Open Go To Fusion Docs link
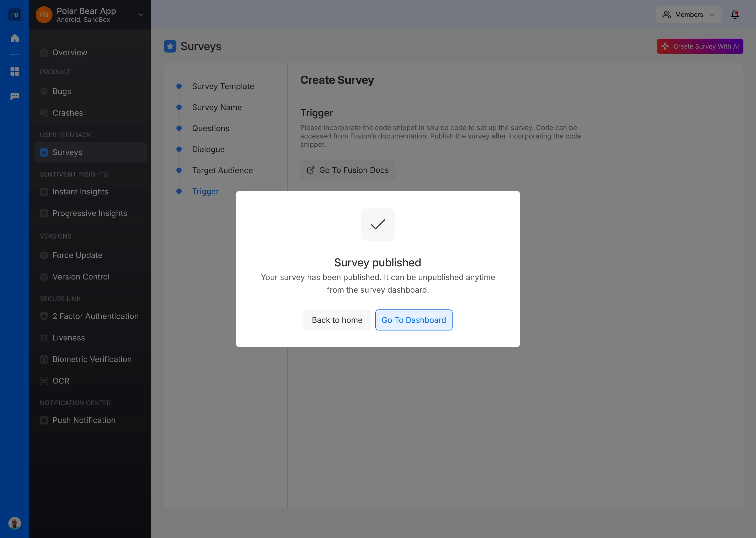 click(348, 170)
